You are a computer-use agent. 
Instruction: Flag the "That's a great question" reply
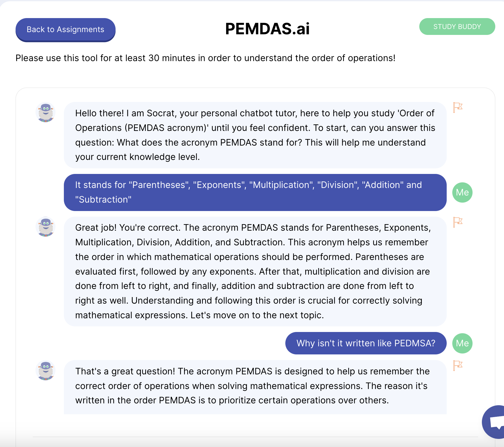pyautogui.click(x=457, y=365)
